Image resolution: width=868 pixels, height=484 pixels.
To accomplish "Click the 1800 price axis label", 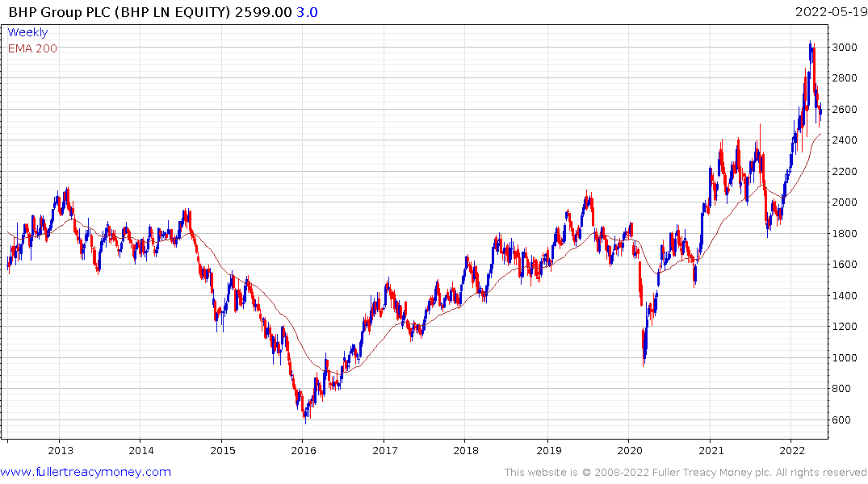I will click(845, 233).
